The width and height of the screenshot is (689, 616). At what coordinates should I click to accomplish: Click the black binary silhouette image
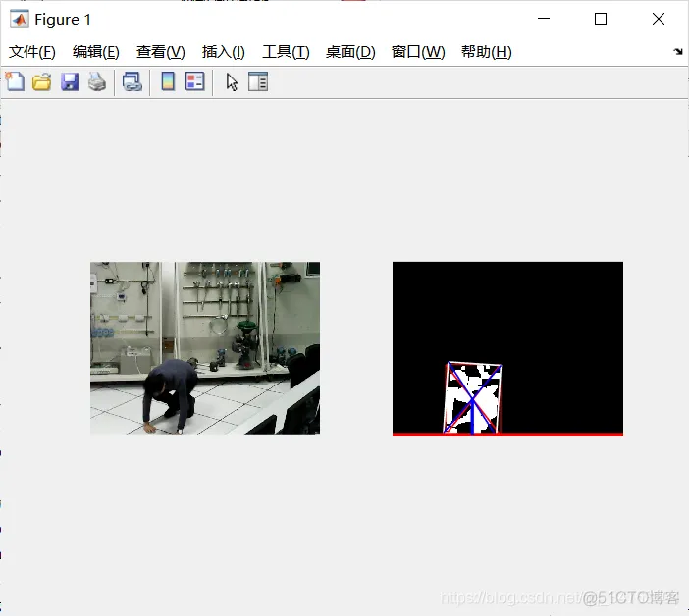pyautogui.click(x=507, y=348)
